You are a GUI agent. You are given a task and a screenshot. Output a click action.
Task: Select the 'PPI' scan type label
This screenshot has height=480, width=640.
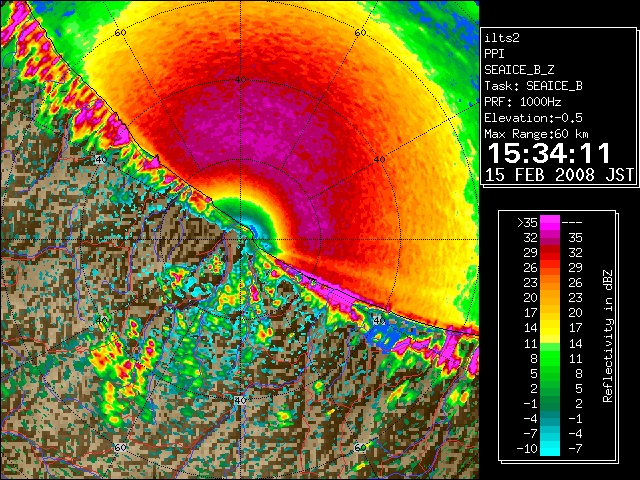[494, 54]
